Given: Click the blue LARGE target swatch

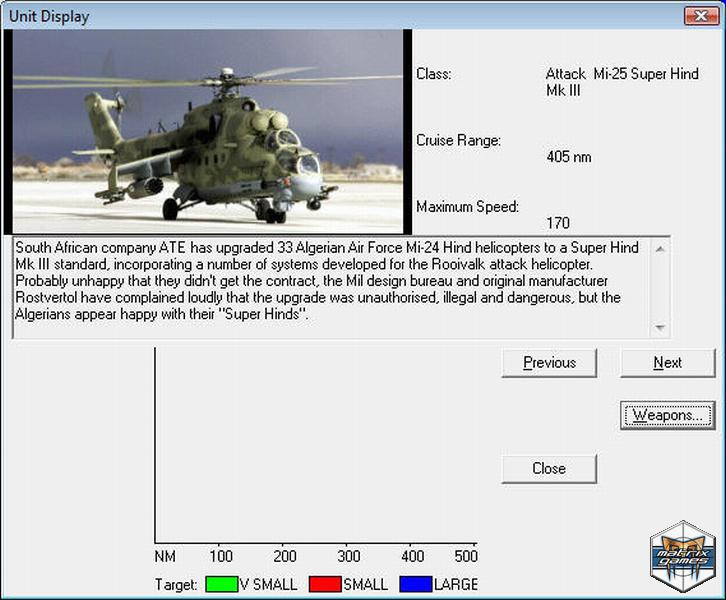Looking at the screenshot, I should 416,584.
